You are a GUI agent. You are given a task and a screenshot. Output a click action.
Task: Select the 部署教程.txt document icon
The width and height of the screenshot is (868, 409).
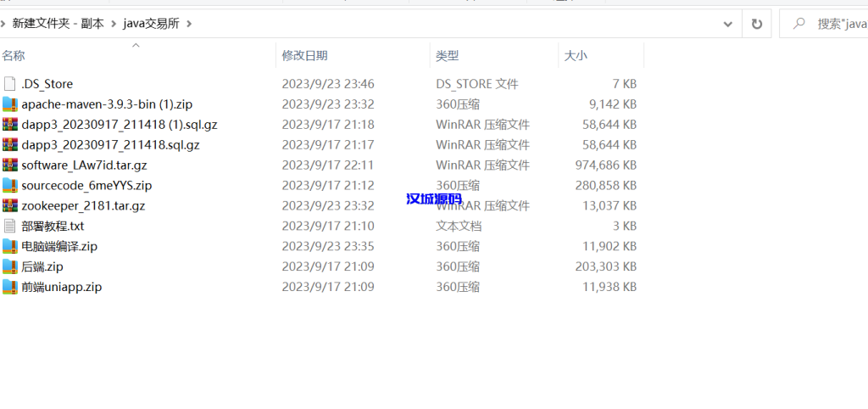click(10, 226)
